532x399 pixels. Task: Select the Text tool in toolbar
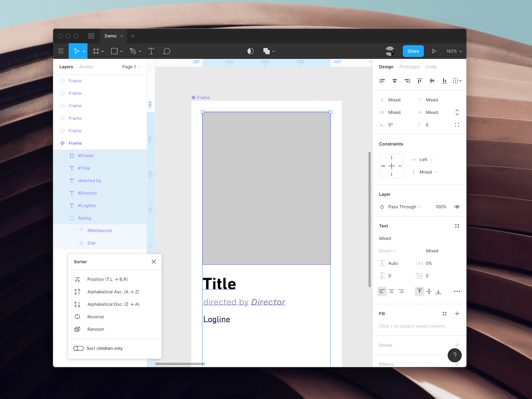(151, 51)
